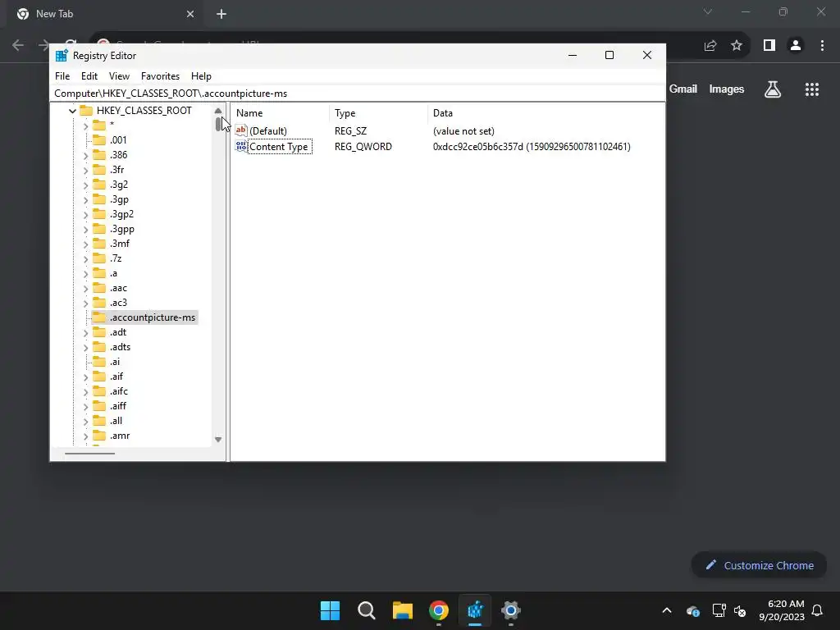This screenshot has height=630, width=840.
Task: Click the tree scrollbar down arrow
Action: 218,440
